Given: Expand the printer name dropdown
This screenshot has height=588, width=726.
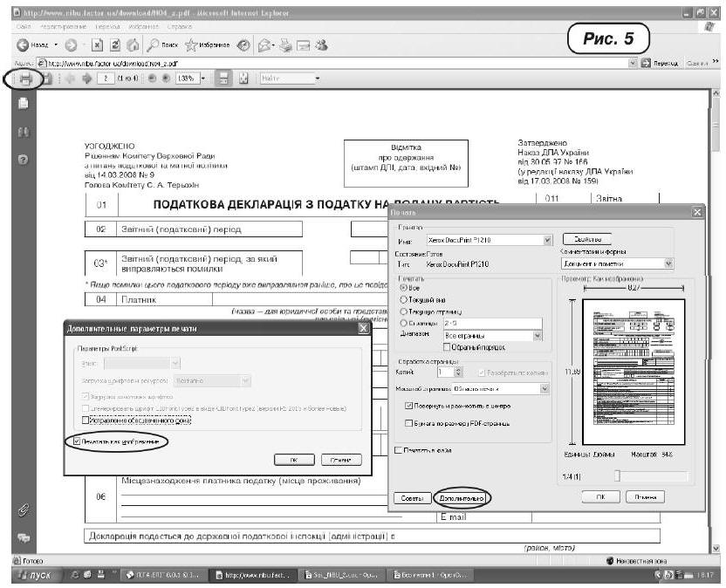Looking at the screenshot, I should pyautogui.click(x=547, y=239).
